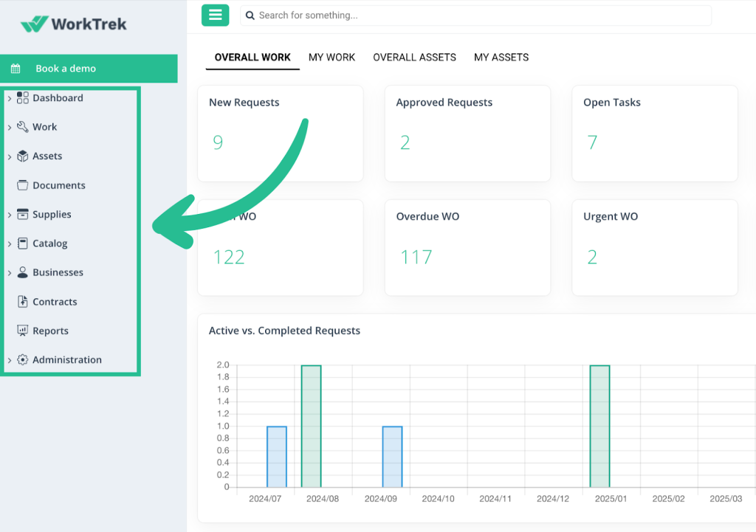The image size is (756, 532).
Task: Select the Supplies icon in the sidebar
Action: pos(24,214)
